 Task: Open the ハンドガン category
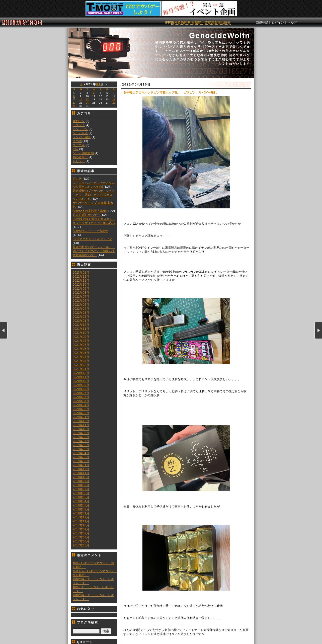(x=80, y=129)
